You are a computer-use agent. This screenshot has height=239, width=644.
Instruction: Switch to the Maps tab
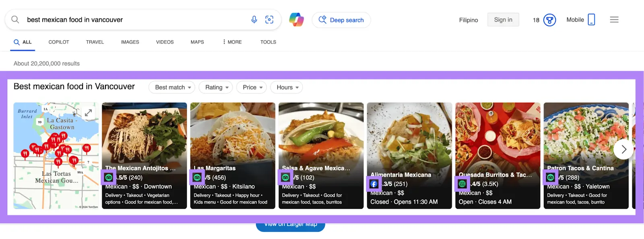197,42
